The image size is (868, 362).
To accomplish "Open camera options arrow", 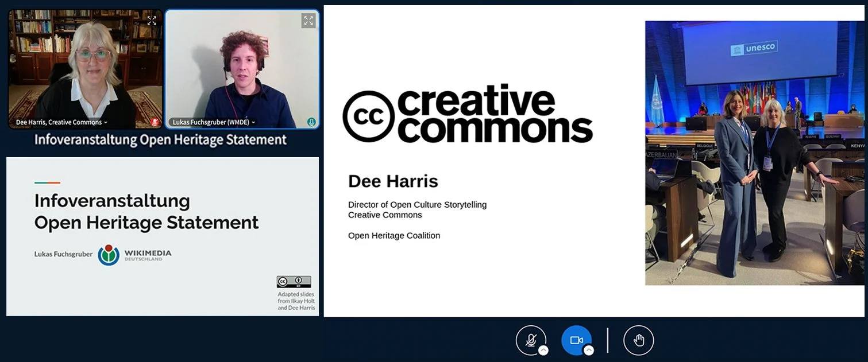I will tap(588, 351).
